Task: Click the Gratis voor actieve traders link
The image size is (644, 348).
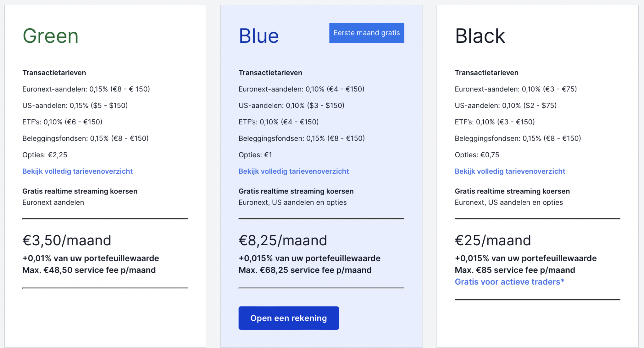Action: pos(509,282)
